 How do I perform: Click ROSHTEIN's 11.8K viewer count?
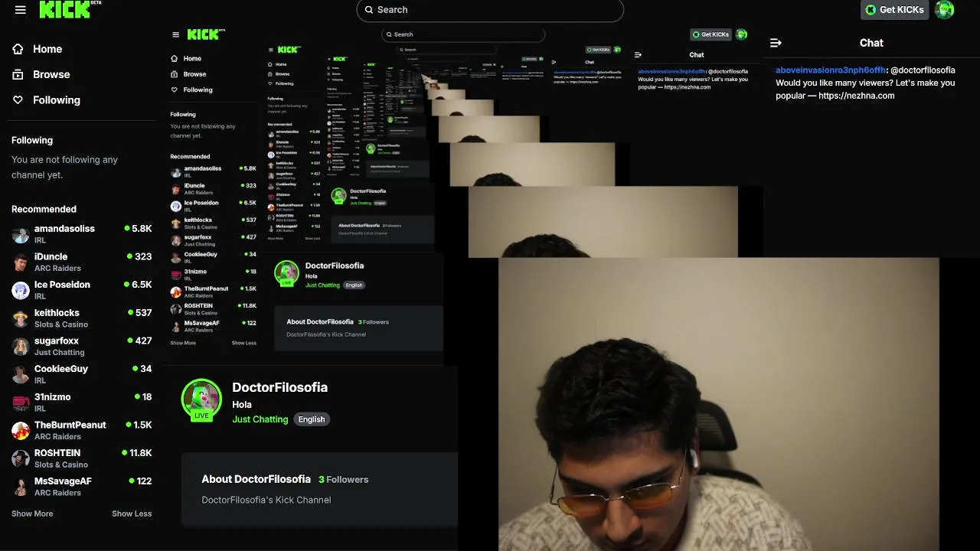pos(137,453)
